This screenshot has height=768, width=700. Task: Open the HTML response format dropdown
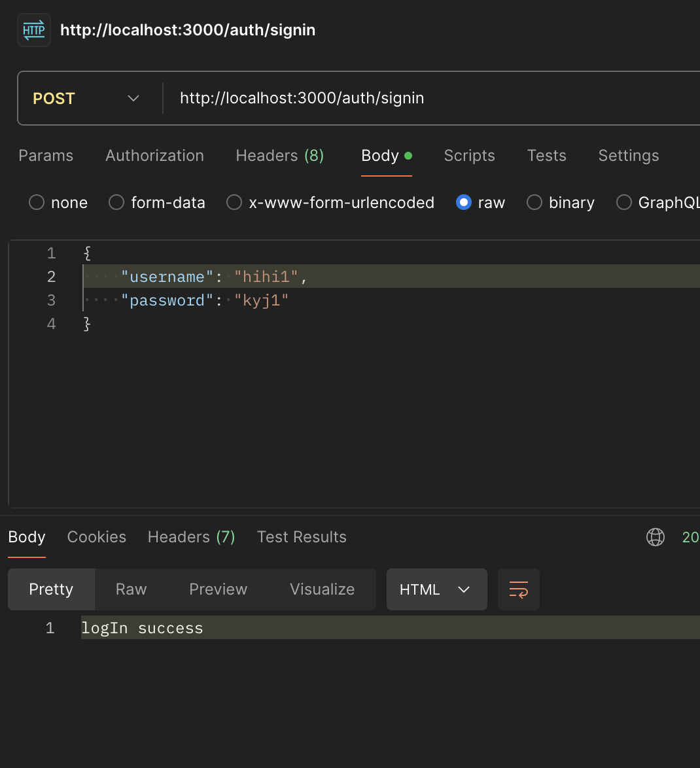pyautogui.click(x=436, y=589)
